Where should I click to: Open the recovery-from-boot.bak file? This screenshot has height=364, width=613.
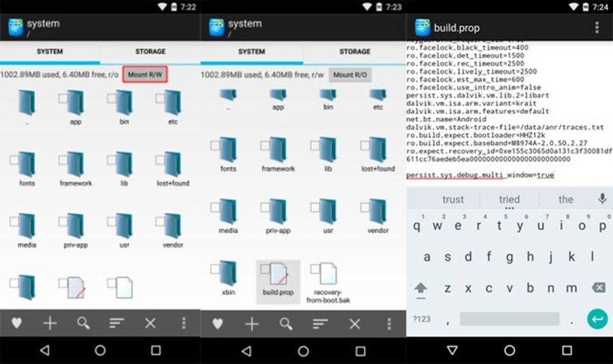(x=328, y=282)
